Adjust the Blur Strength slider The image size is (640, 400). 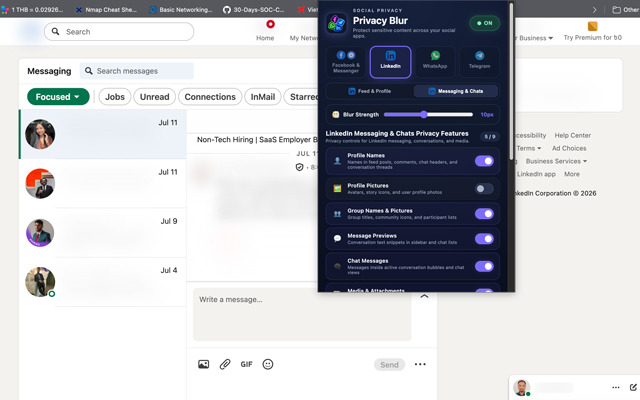(x=428, y=115)
